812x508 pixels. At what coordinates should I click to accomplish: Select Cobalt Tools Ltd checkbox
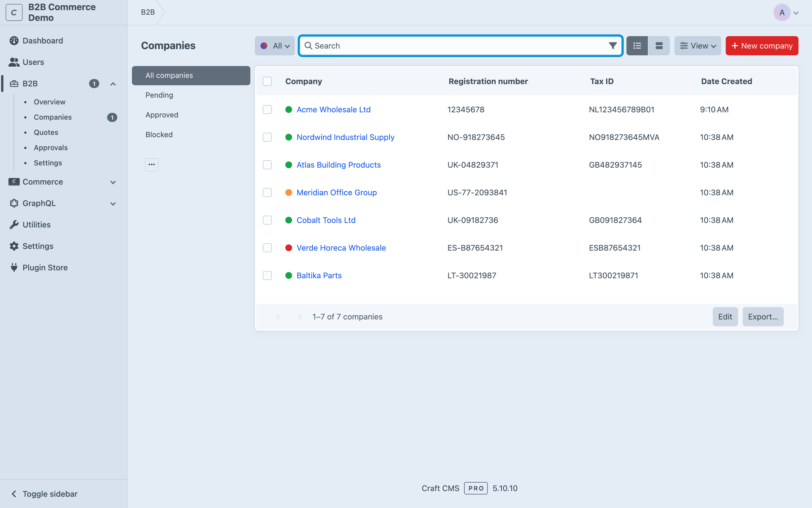coord(267,220)
